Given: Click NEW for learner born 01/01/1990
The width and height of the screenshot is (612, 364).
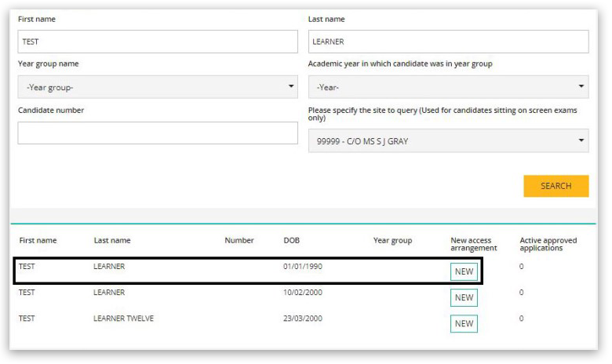Looking at the screenshot, I should 464,271.
